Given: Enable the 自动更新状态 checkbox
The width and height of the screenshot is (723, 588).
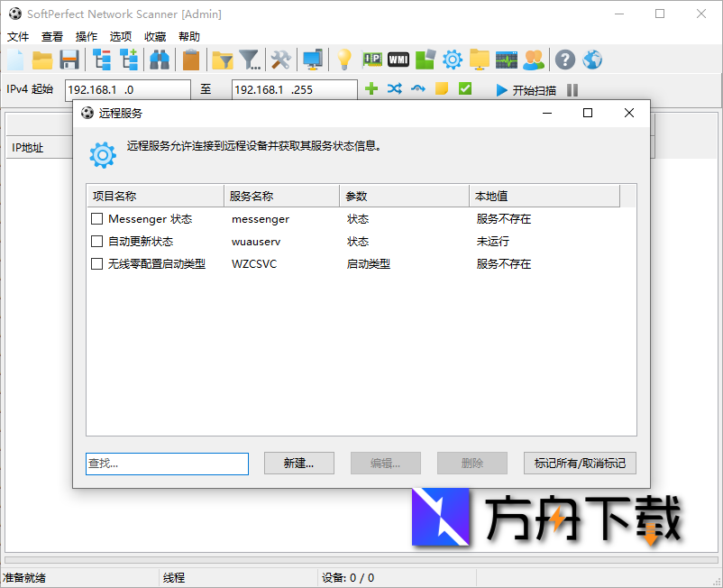Looking at the screenshot, I should click(96, 241).
